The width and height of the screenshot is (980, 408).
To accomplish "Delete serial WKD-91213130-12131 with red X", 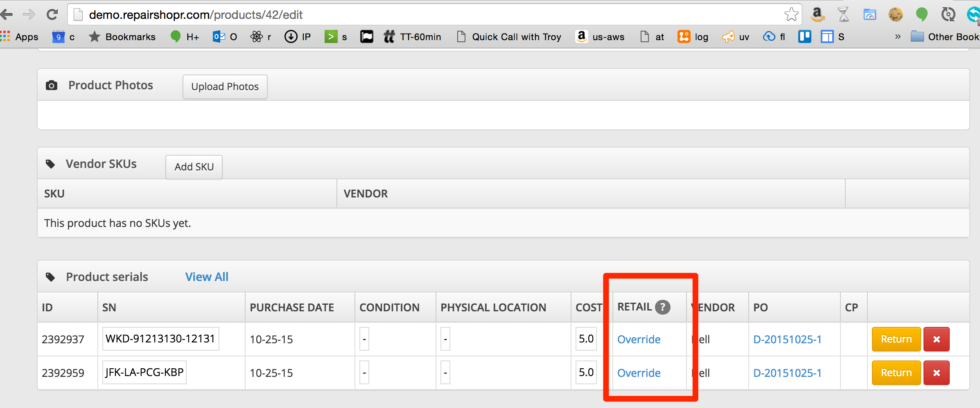I will [936, 339].
